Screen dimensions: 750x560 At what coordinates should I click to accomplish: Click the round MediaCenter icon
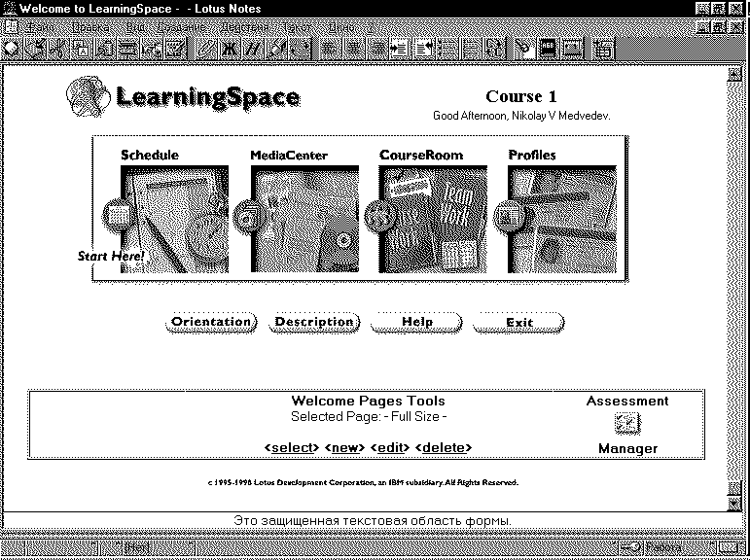248,215
